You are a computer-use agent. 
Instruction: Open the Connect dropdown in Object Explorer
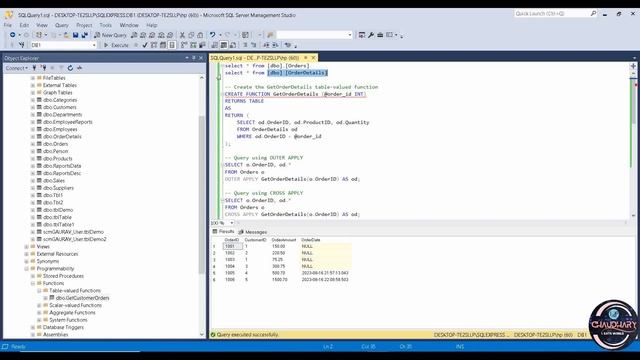(17, 68)
